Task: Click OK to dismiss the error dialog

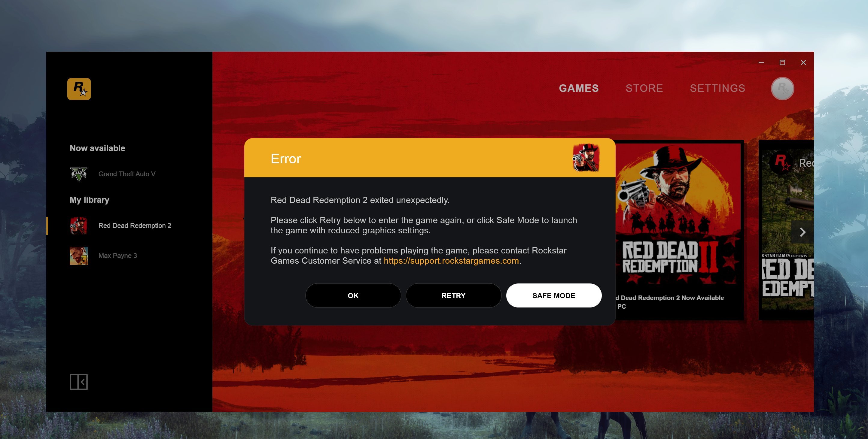Action: point(353,295)
